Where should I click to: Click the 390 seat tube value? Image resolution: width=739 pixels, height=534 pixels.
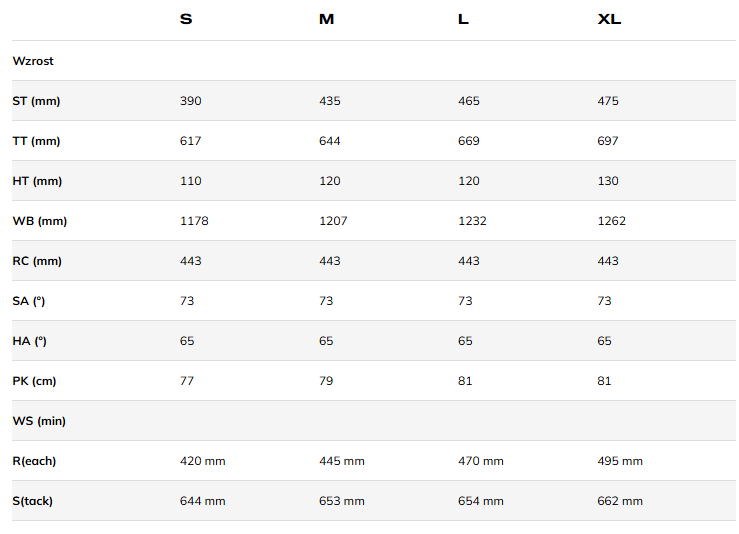click(190, 101)
